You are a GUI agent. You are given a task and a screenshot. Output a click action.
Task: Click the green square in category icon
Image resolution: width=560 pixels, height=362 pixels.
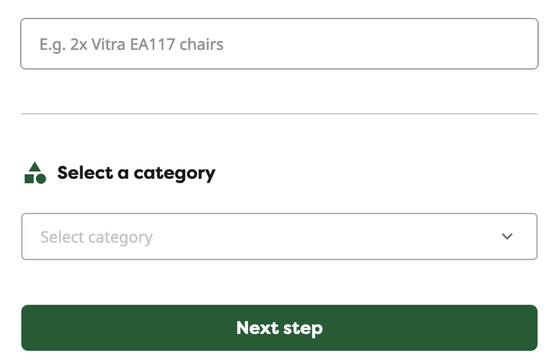click(29, 179)
